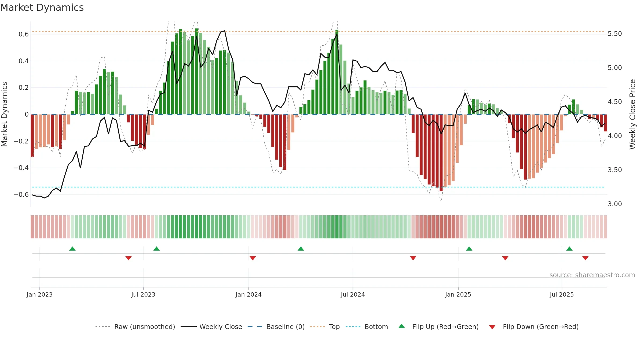Click the Baseline (0) legend entry
The height and width of the screenshot is (362, 644).
pos(276,327)
